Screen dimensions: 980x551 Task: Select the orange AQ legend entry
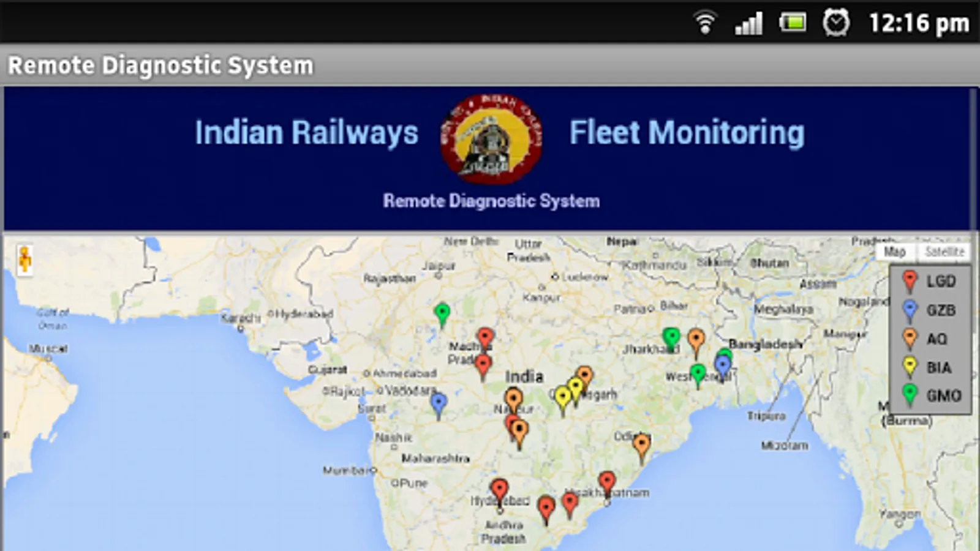coord(925,339)
